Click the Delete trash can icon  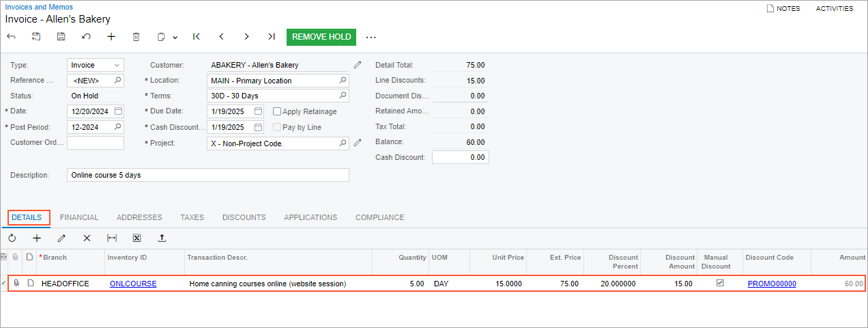coord(136,37)
